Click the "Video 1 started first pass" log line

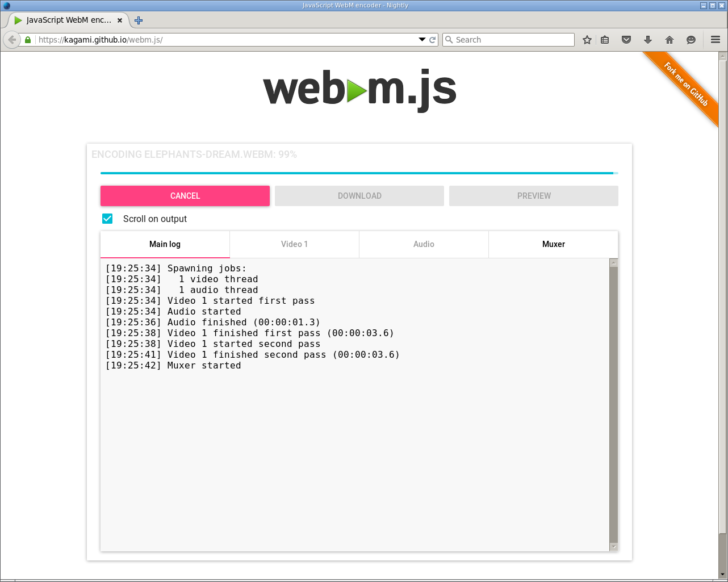pos(210,301)
